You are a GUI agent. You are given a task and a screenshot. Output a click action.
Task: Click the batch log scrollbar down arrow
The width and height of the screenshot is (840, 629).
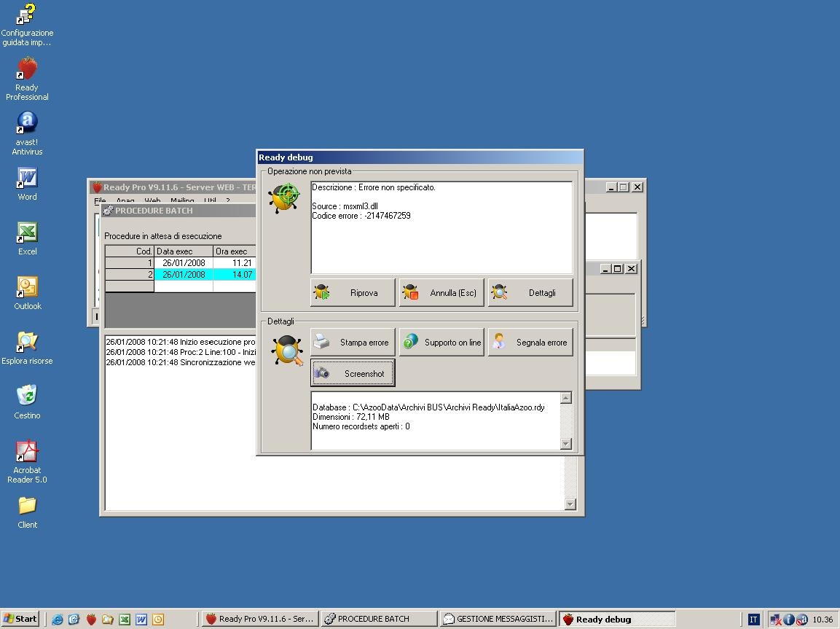click(x=570, y=504)
